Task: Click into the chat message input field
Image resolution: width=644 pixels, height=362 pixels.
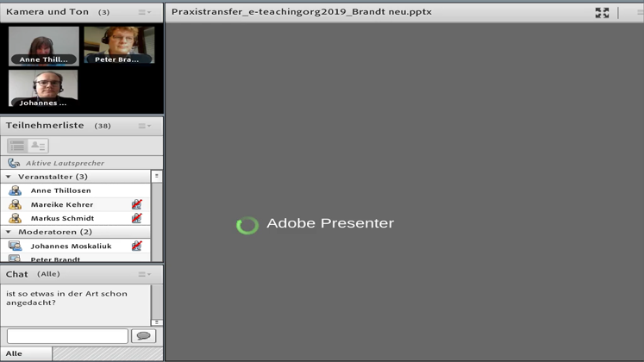Action: click(x=67, y=336)
